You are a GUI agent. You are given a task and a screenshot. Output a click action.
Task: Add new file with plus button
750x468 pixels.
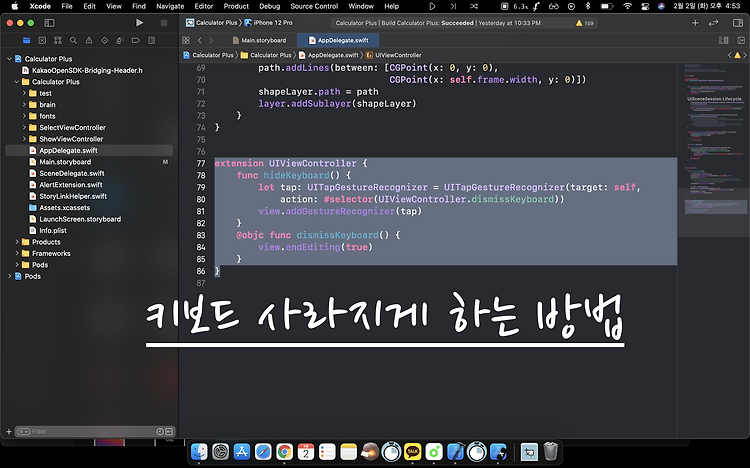[9, 432]
